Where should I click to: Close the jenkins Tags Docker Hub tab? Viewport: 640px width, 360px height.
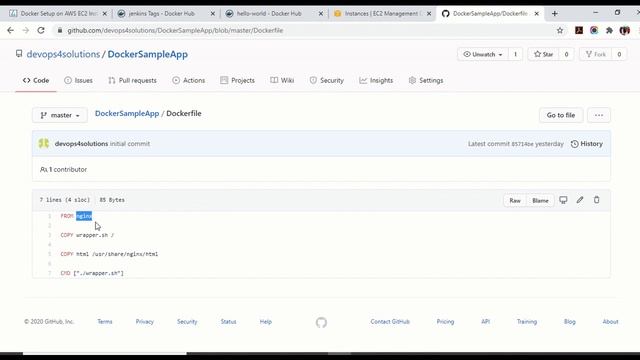coord(213,13)
